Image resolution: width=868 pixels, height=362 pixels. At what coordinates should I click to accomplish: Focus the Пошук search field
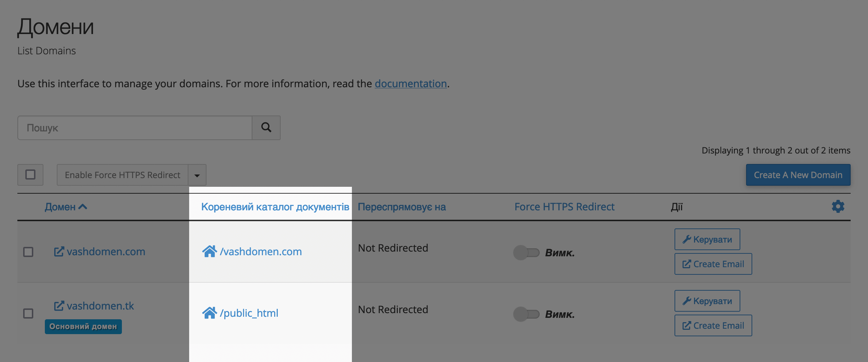(x=135, y=128)
